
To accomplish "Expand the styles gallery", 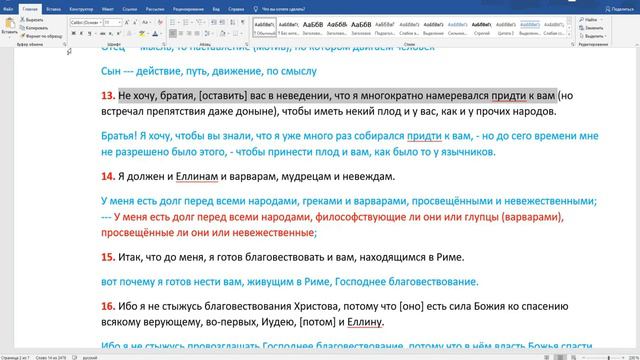I will tap(569, 35).
